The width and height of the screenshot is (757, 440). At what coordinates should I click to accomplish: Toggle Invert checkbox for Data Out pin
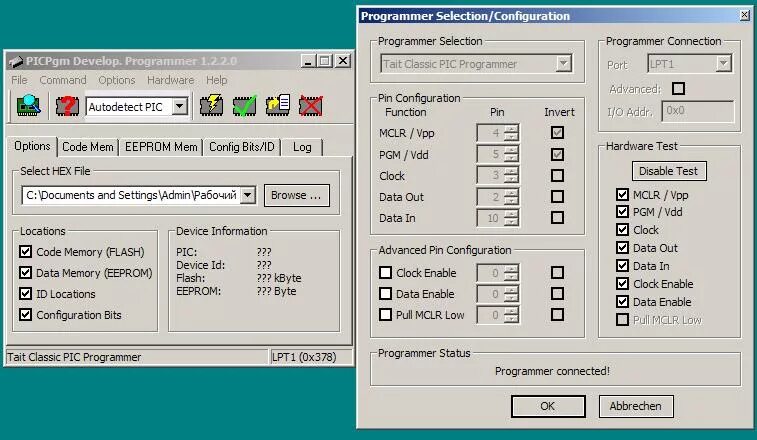[x=557, y=197]
